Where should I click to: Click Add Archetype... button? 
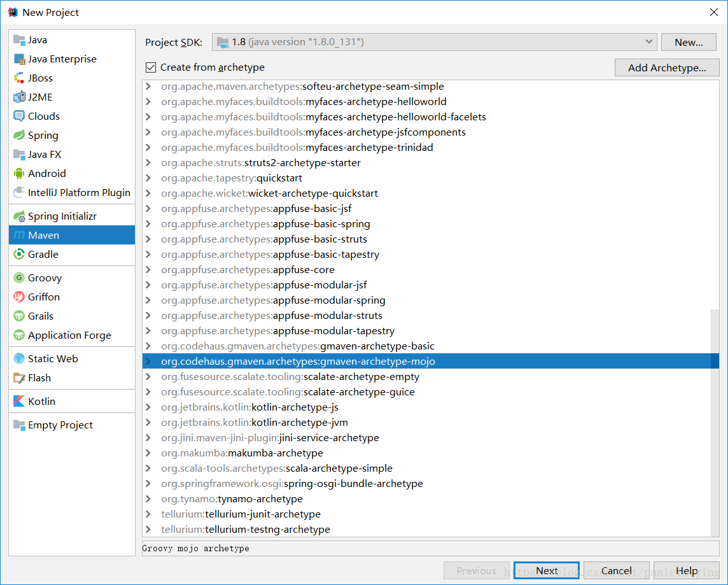pyautogui.click(x=667, y=67)
